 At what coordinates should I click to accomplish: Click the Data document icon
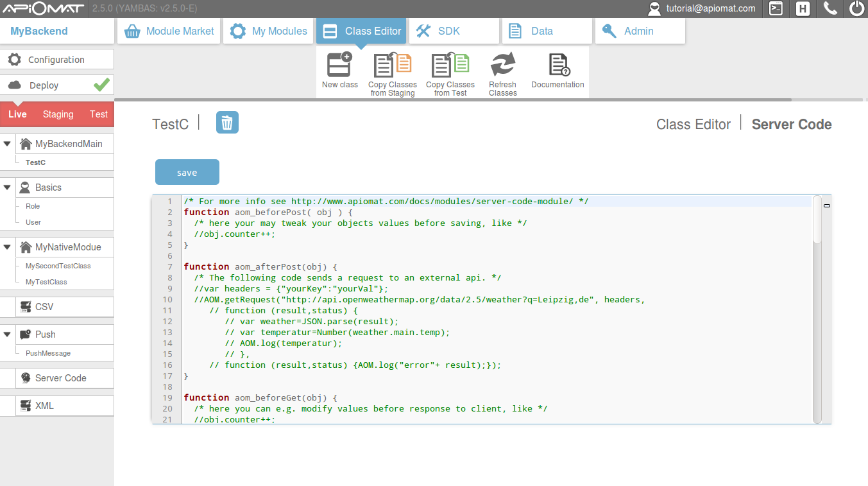tap(515, 31)
